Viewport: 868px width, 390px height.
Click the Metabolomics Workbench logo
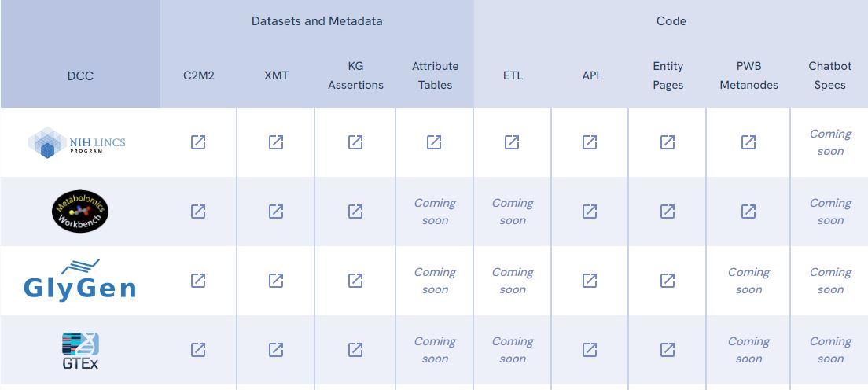click(x=80, y=212)
